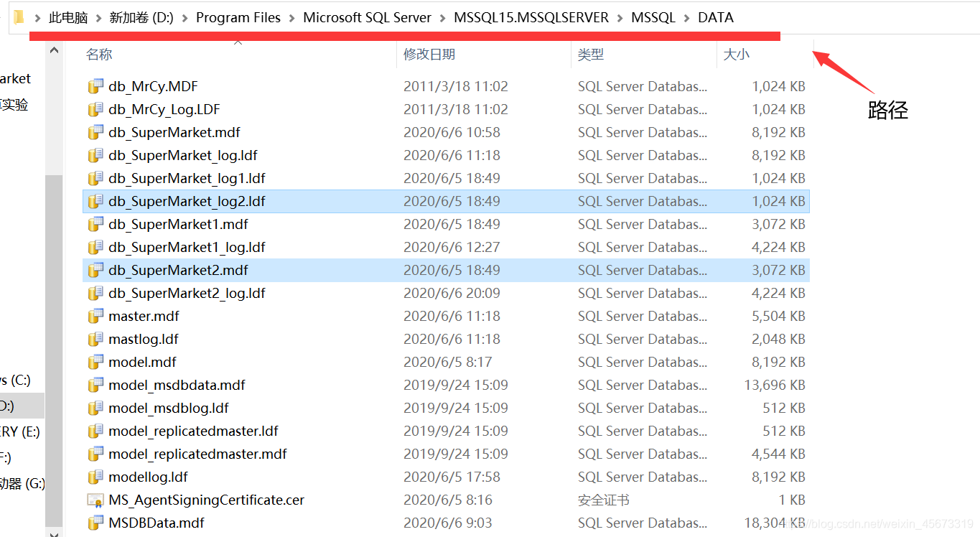Click navigation pane scroll up arrow

pos(54,51)
